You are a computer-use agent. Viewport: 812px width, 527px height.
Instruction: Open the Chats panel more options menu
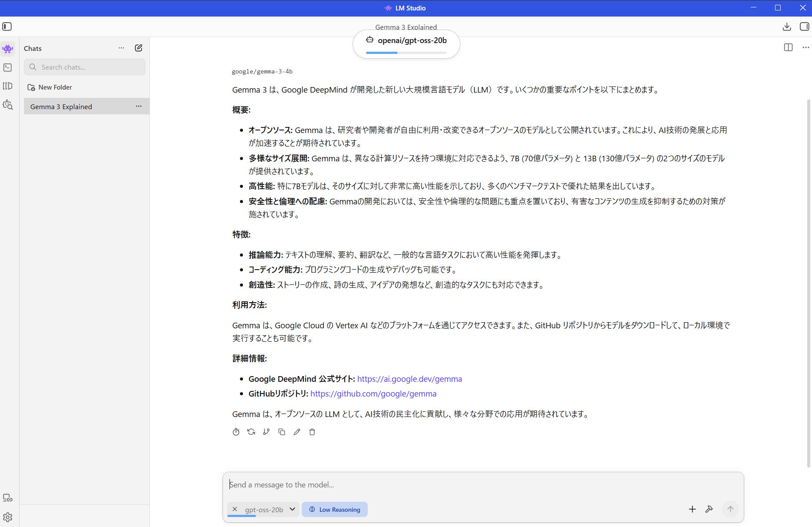(x=121, y=48)
